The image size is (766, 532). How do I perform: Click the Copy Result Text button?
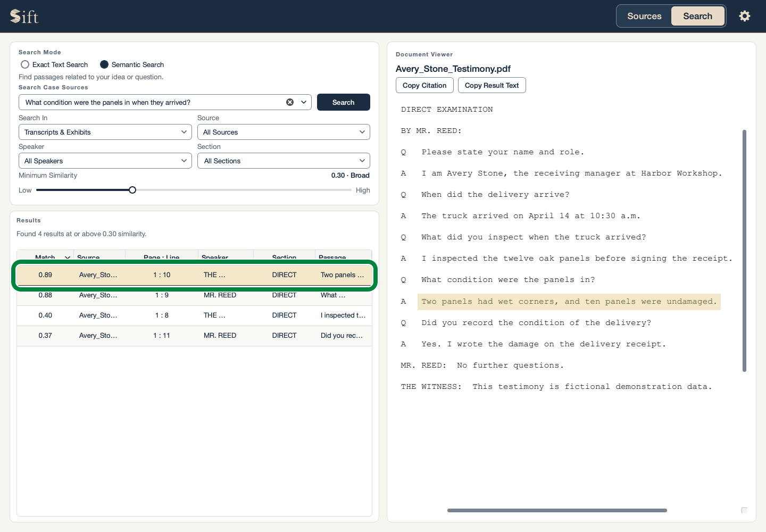click(x=492, y=85)
